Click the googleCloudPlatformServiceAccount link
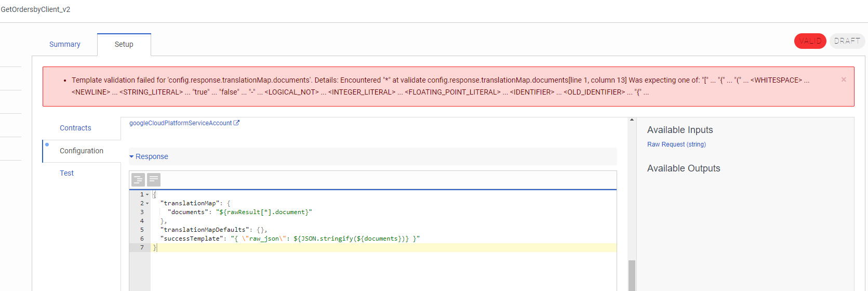Image resolution: width=868 pixels, height=291 pixels. pos(180,123)
